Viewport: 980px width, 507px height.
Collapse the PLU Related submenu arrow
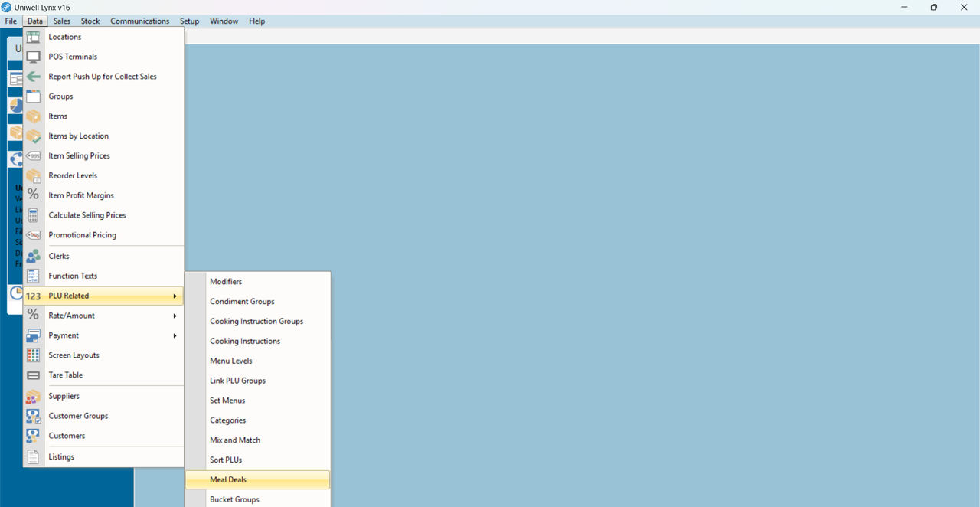[x=175, y=296]
